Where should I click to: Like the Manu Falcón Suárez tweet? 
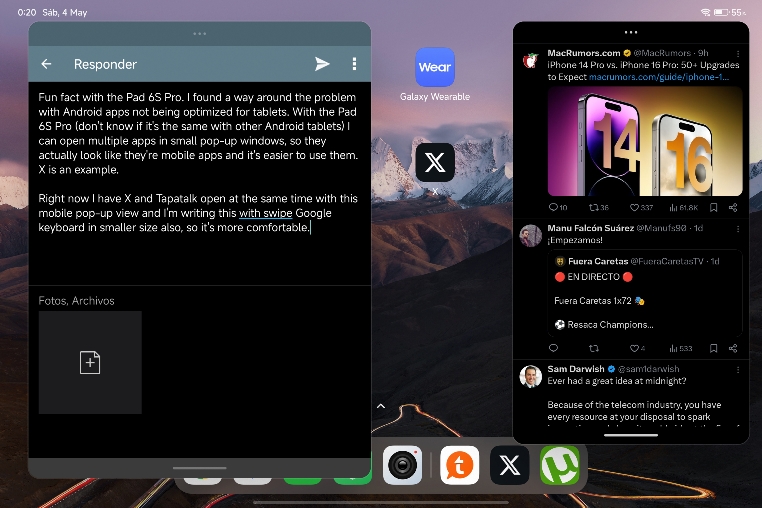(637, 348)
